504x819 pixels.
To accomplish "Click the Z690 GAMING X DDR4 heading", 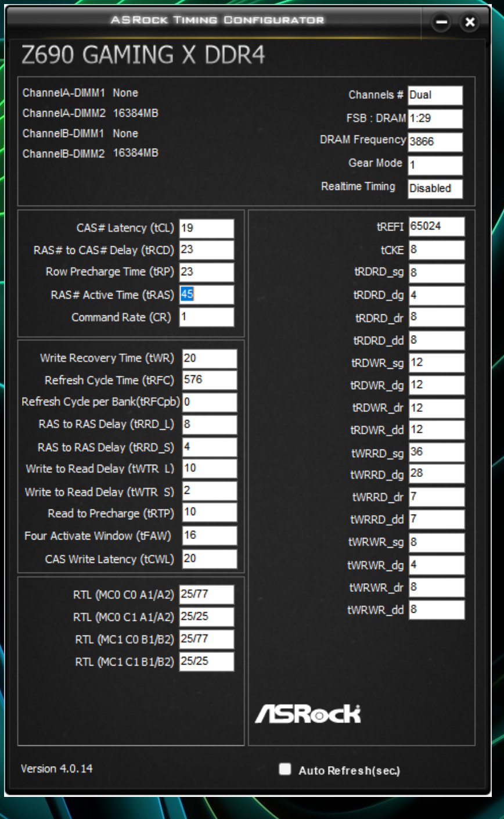I will pyautogui.click(x=143, y=55).
